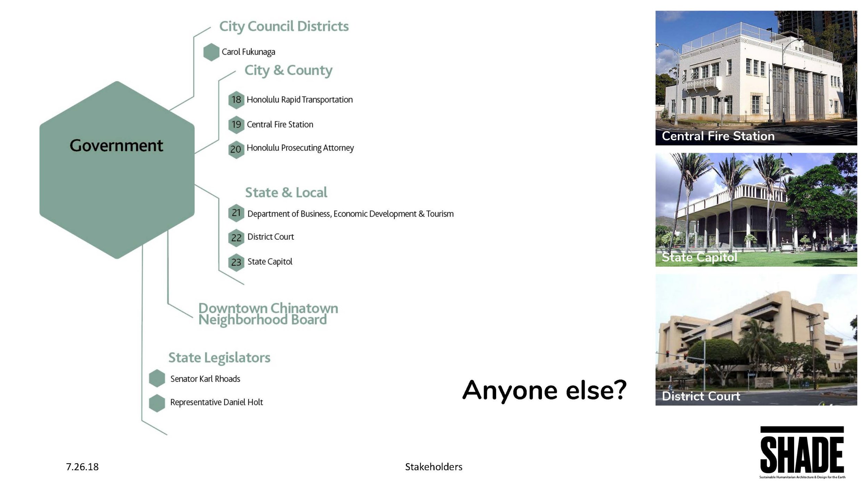Select the Downtown Chinatown Neighborhood Board heading
The image size is (868, 489).
click(x=268, y=314)
